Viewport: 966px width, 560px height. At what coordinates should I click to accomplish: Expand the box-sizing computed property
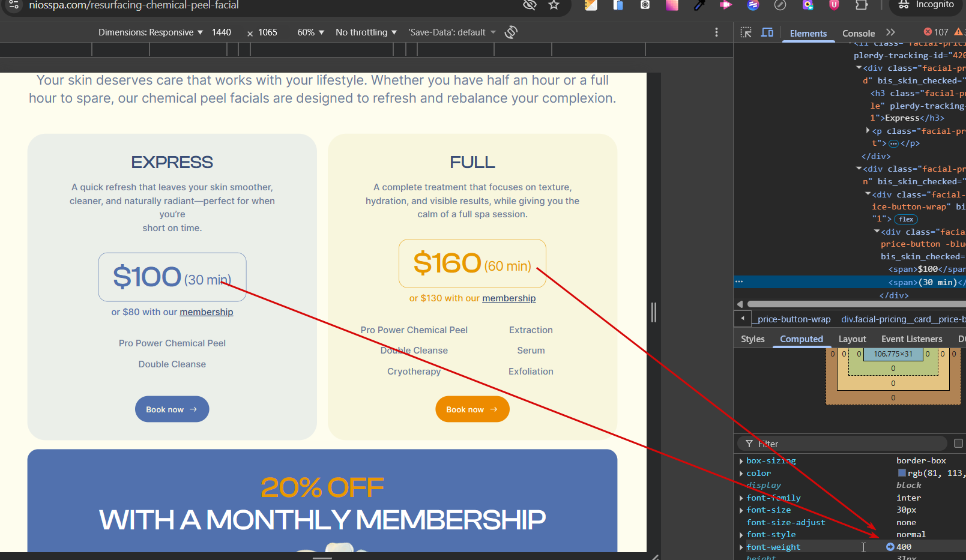tap(741, 461)
